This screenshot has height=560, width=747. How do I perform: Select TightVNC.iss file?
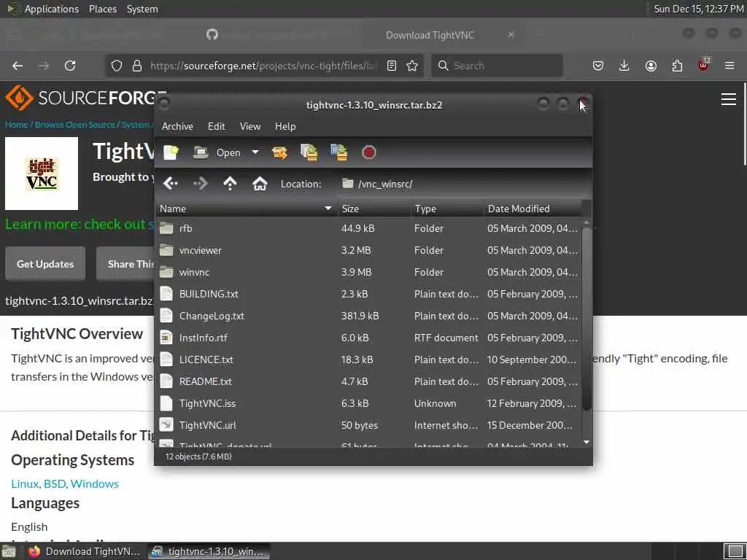tap(368, 404)
